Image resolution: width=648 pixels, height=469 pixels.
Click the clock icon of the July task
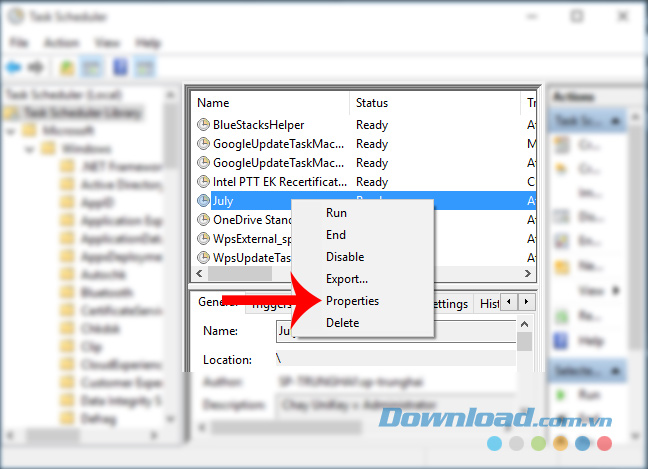point(203,200)
